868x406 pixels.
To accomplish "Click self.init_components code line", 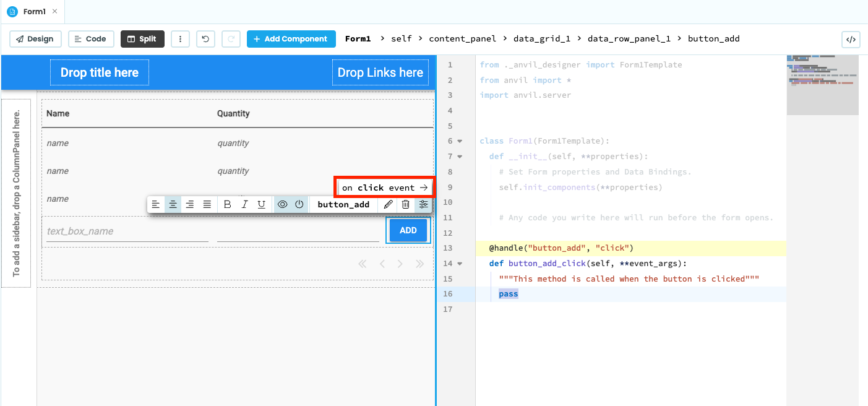I will [580, 187].
